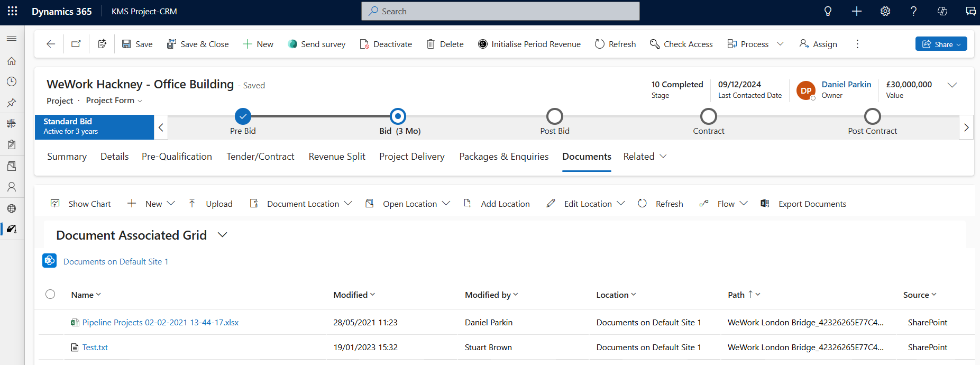Open the Copilot icon in header

coord(942,11)
